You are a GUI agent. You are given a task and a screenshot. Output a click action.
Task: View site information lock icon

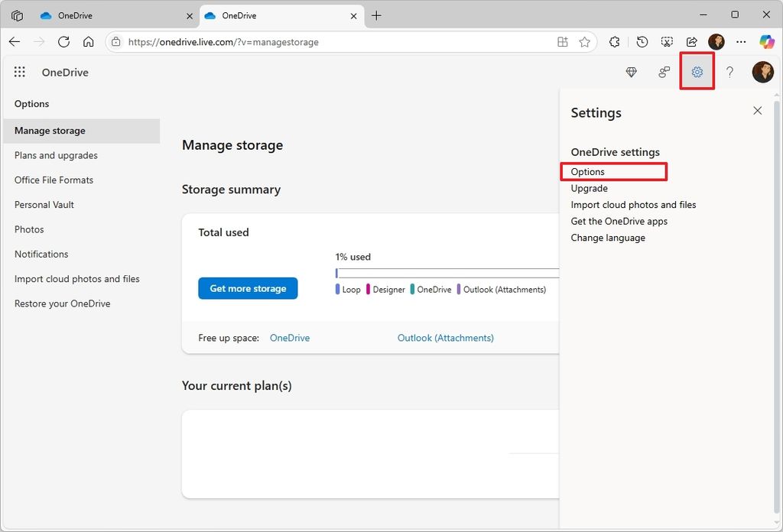(116, 42)
